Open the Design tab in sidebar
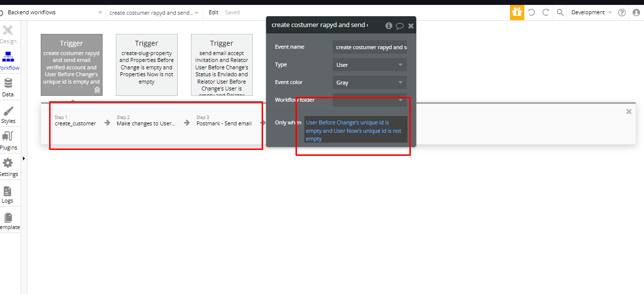 coord(8,34)
